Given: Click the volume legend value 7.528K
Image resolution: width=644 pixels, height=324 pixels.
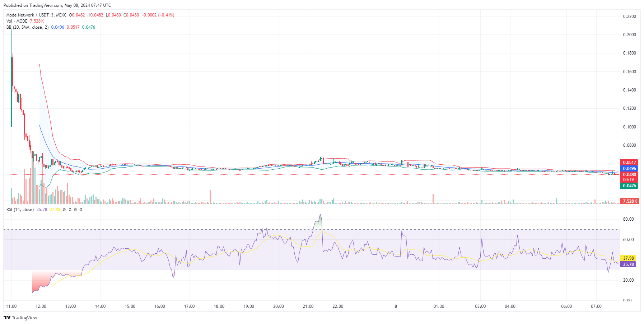Looking at the screenshot, I should pyautogui.click(x=37, y=21).
